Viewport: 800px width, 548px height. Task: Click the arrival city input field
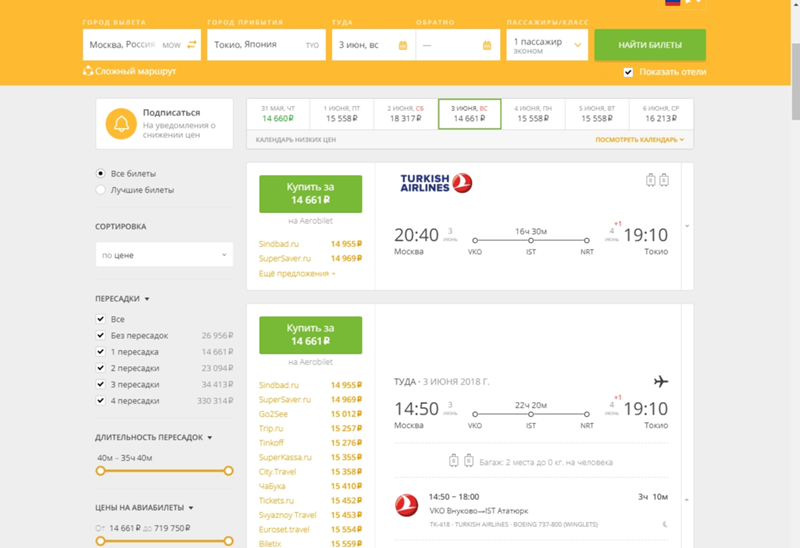(255, 45)
